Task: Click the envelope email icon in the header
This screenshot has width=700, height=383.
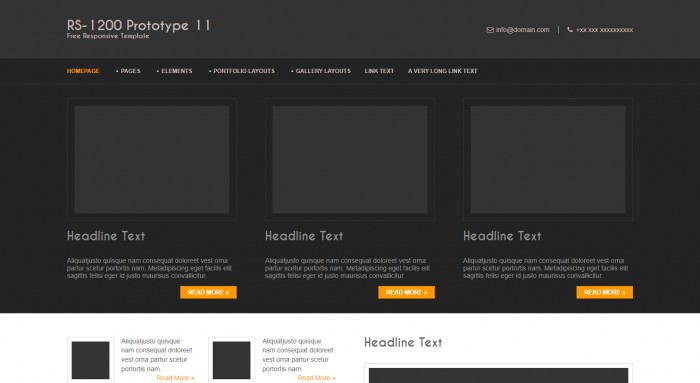Action: pyautogui.click(x=490, y=30)
